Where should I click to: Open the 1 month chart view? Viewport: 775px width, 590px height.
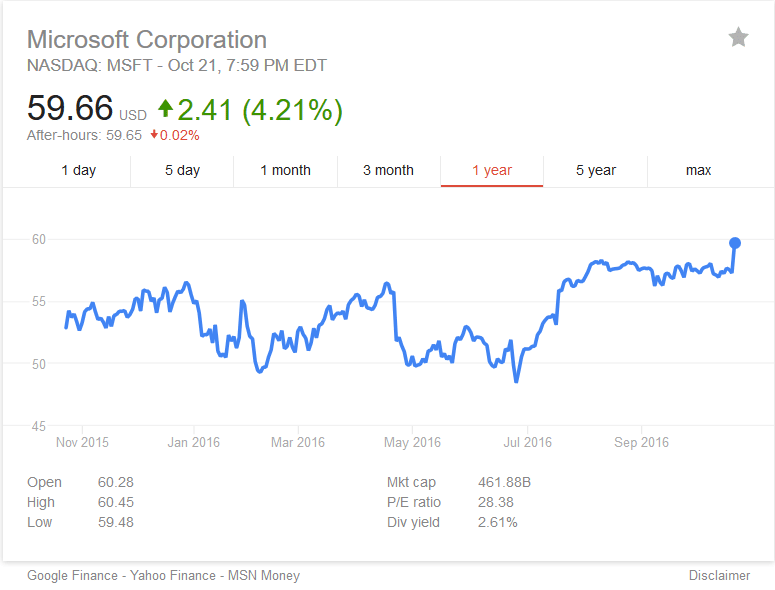pos(286,170)
